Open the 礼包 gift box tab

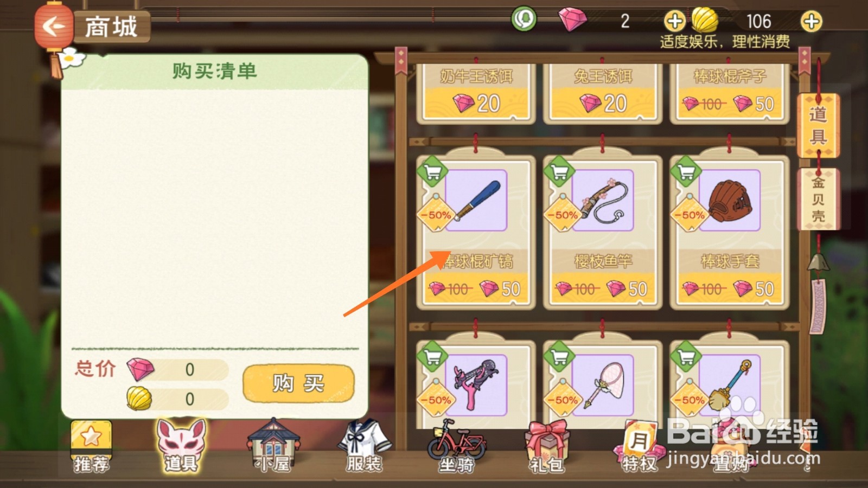[547, 447]
